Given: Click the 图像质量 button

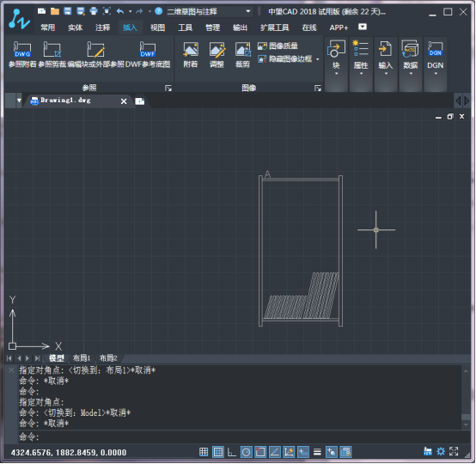Looking at the screenshot, I should coord(278,46).
